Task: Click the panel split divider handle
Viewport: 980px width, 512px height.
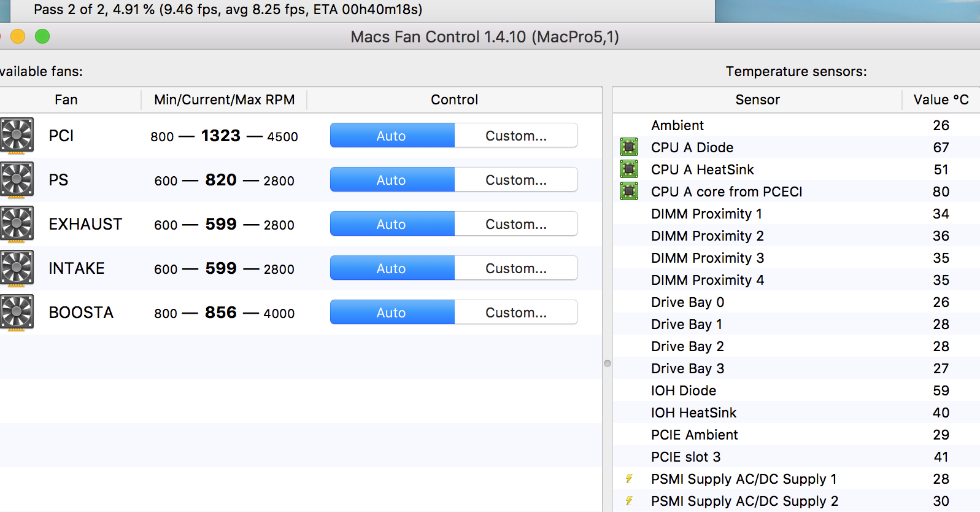Action: 608,363
